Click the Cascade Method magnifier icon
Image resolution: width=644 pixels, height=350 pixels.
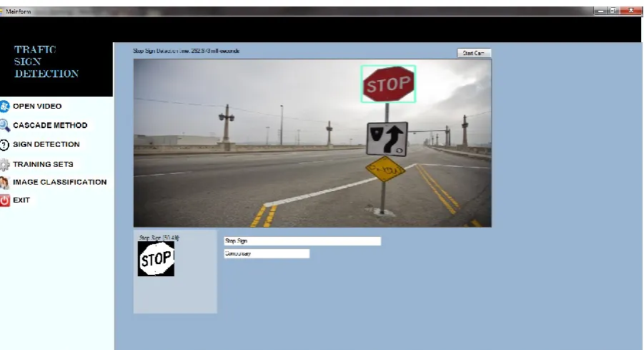[4, 125]
